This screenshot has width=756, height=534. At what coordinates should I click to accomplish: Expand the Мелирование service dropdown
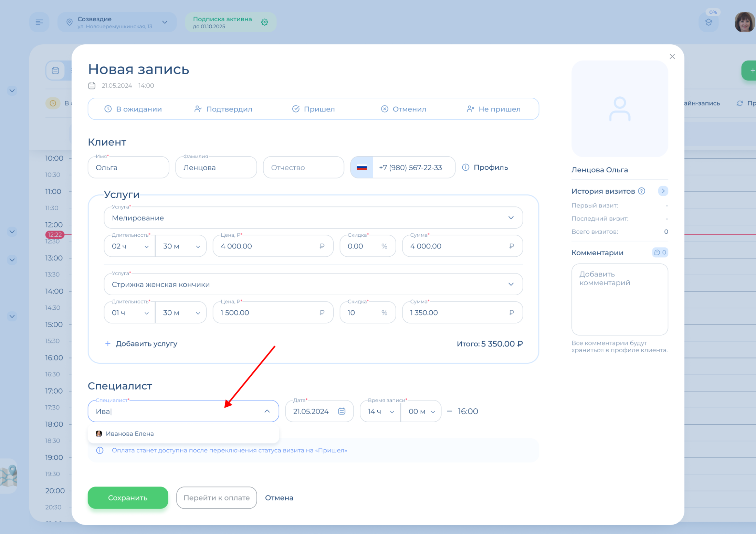pyautogui.click(x=511, y=218)
